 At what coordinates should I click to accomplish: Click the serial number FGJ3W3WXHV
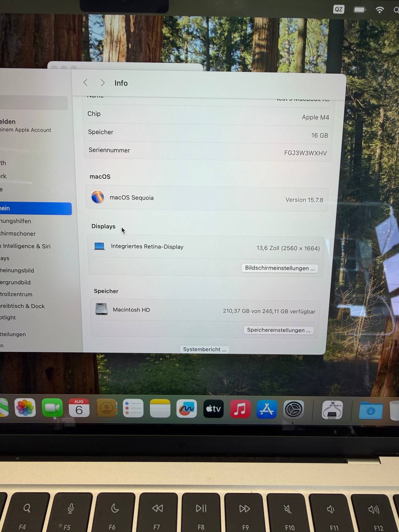pyautogui.click(x=305, y=153)
